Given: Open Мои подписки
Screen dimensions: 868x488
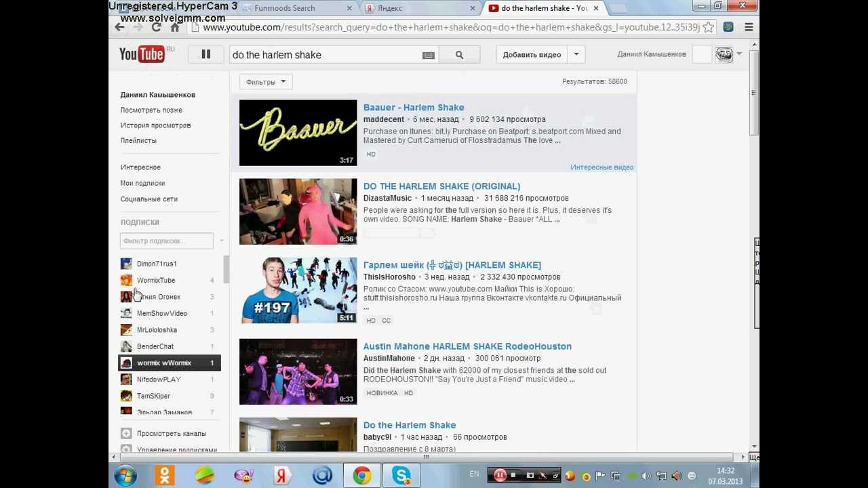Looking at the screenshot, I should 142,183.
